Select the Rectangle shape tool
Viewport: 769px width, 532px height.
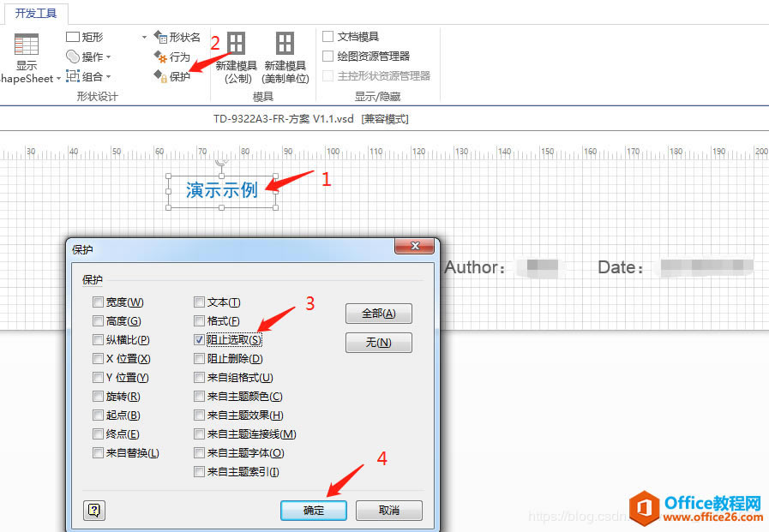[85, 37]
